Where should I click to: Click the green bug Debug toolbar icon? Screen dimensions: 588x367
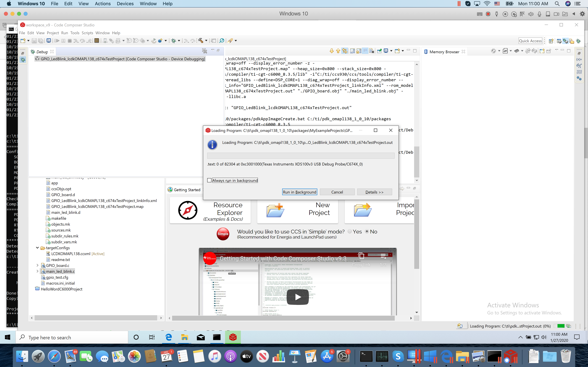coord(173,41)
